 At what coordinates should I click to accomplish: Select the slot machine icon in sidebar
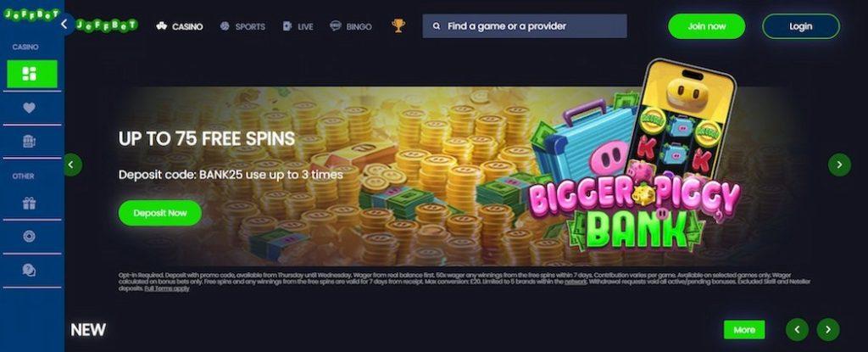tap(30, 142)
